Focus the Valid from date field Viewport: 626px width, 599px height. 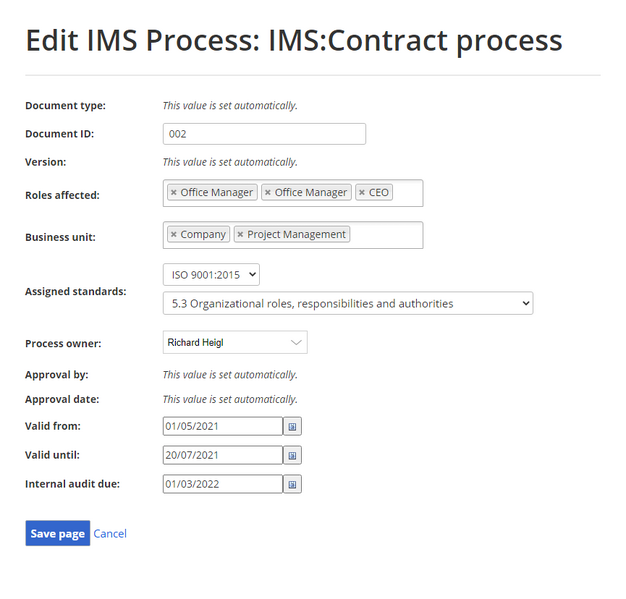pyautogui.click(x=223, y=426)
